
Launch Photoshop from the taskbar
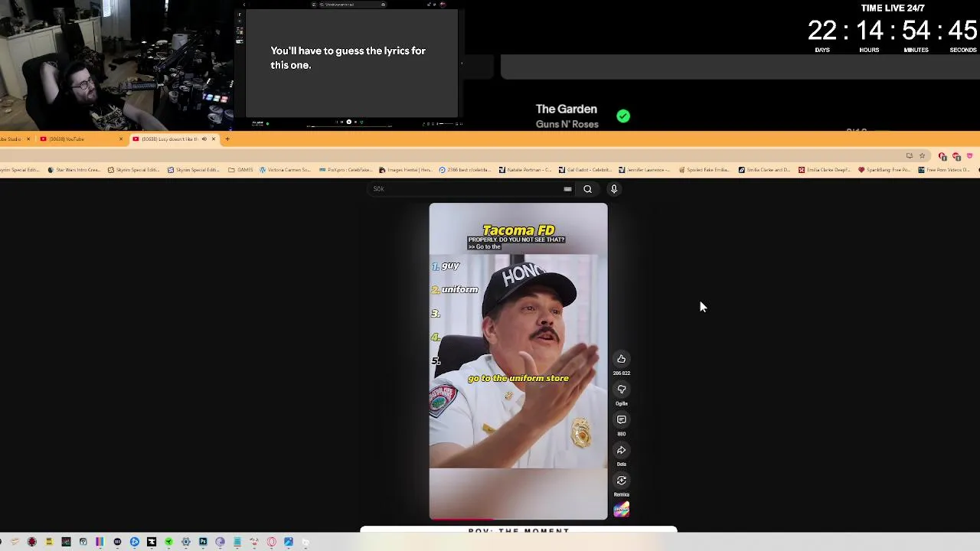point(203,542)
